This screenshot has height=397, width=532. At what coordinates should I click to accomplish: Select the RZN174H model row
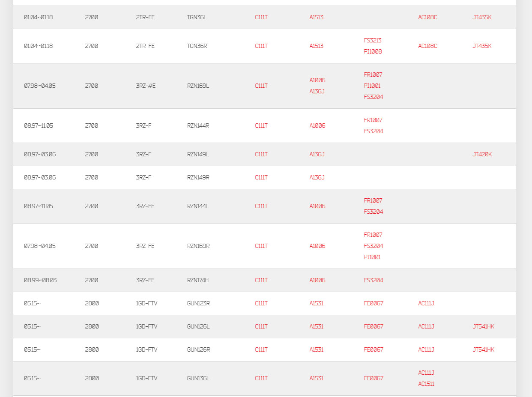[265, 280]
